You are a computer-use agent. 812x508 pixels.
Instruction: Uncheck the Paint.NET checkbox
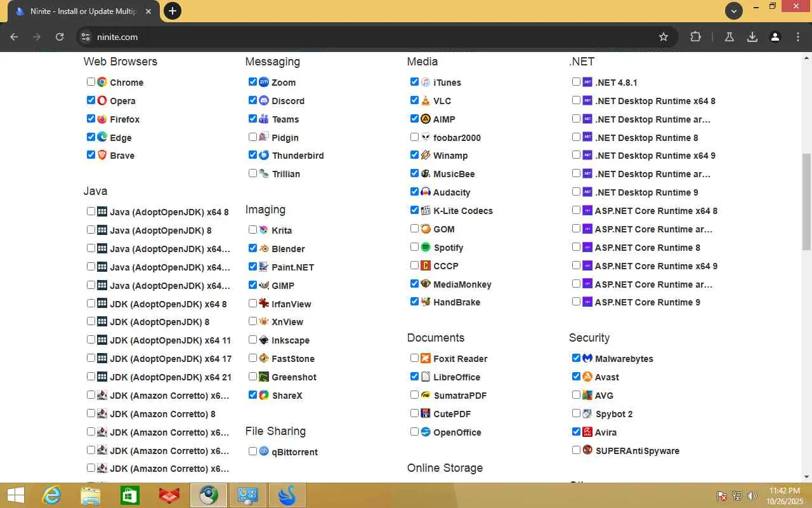pyautogui.click(x=252, y=267)
